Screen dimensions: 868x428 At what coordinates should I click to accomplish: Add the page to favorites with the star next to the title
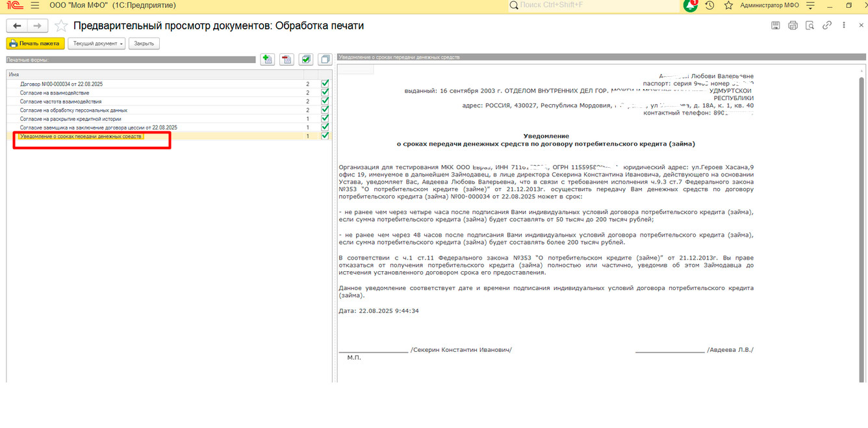[61, 26]
